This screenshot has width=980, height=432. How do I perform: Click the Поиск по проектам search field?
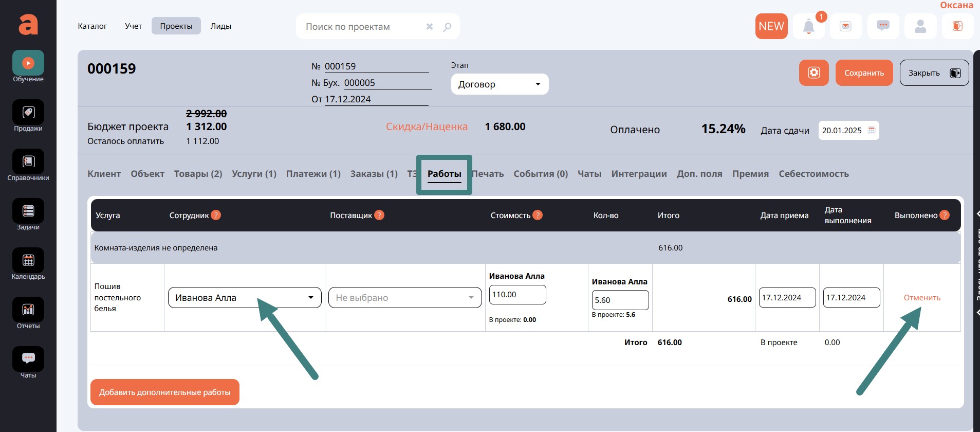coord(362,27)
